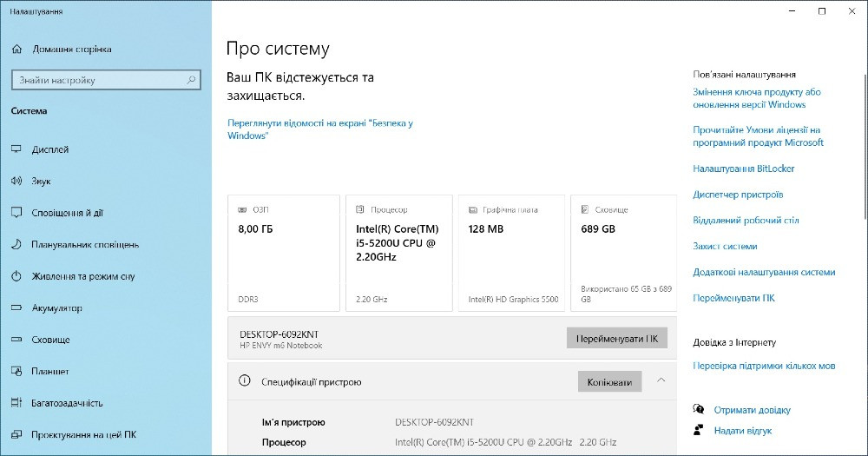Image resolution: width=868 pixels, height=456 pixels.
Task: Open Захист системи link
Action: click(725, 246)
